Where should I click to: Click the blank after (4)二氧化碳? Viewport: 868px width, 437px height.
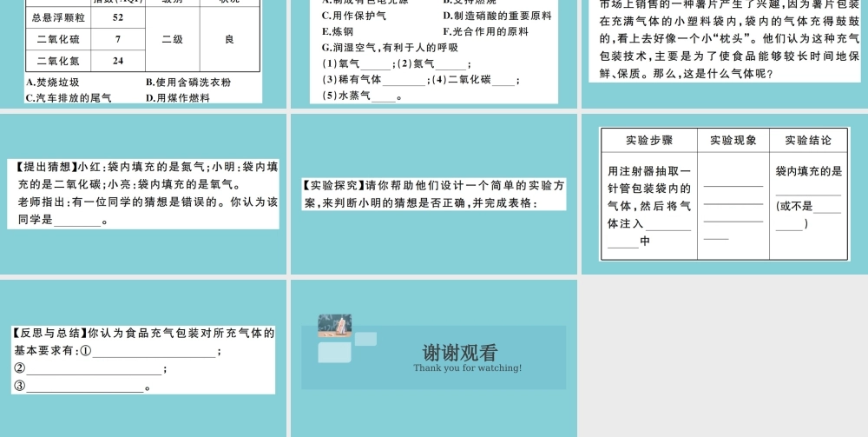click(503, 81)
